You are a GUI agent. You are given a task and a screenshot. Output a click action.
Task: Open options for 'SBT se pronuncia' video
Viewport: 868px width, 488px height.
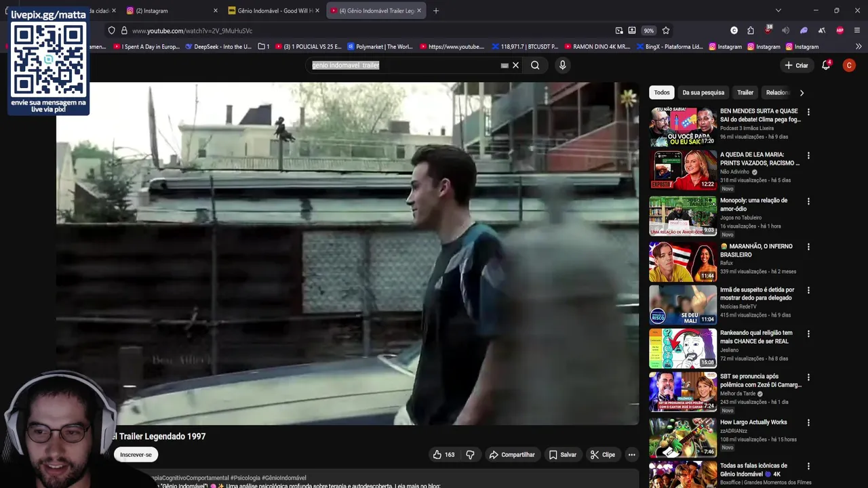[x=808, y=378]
